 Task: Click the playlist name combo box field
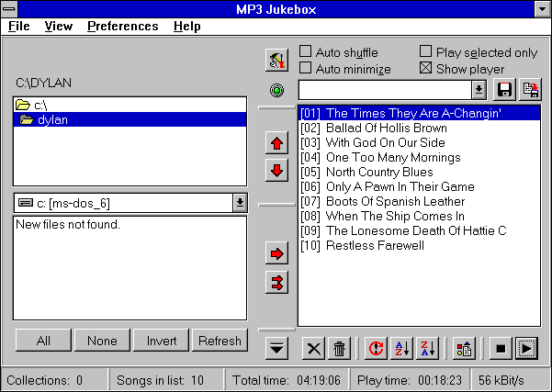pos(386,90)
